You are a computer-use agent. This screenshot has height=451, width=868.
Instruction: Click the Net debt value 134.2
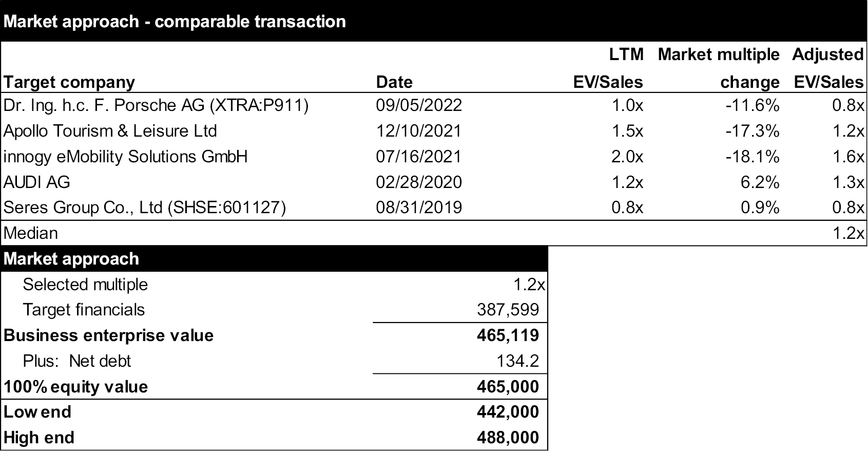(x=518, y=361)
